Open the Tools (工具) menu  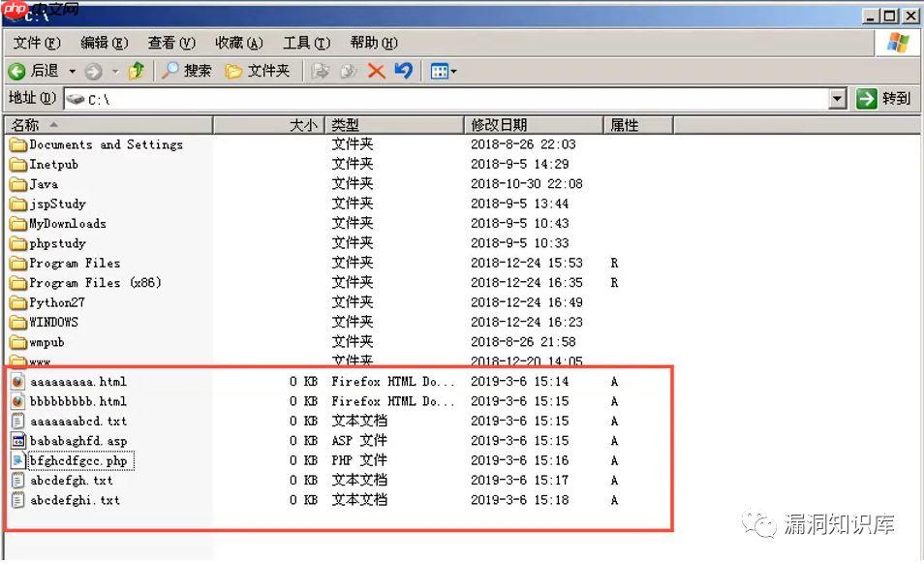pos(306,43)
